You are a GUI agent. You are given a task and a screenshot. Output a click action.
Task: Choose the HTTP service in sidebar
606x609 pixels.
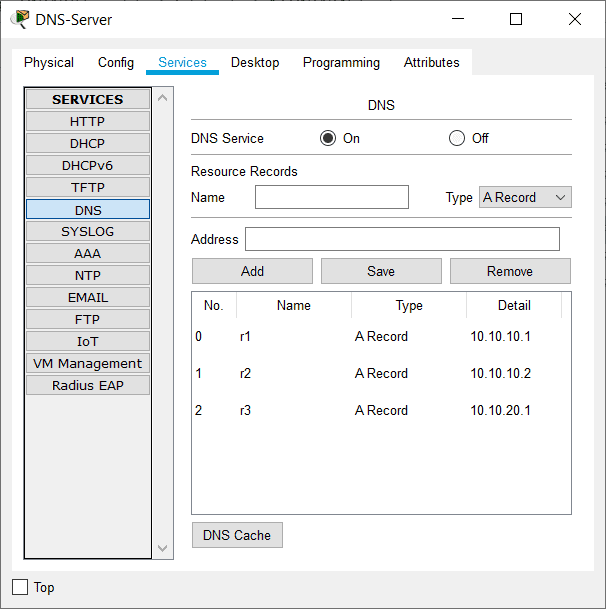click(x=88, y=121)
